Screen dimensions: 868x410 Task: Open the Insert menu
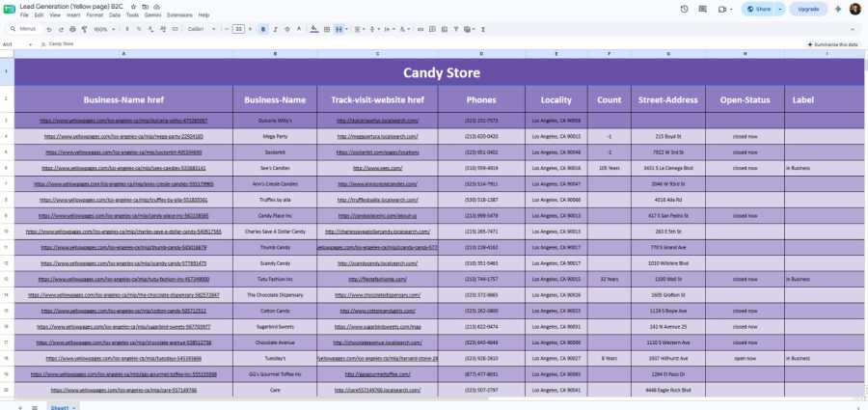(x=73, y=15)
